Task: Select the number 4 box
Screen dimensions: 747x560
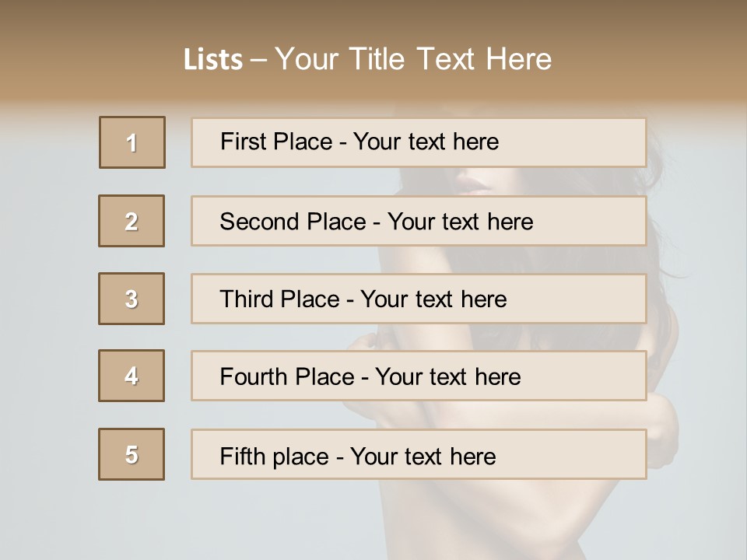Action: 132,376
